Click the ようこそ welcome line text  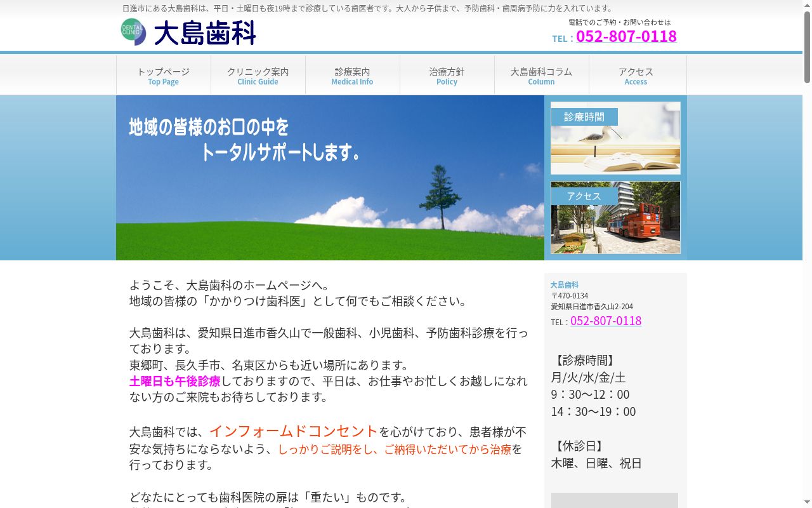pyautogui.click(x=230, y=285)
